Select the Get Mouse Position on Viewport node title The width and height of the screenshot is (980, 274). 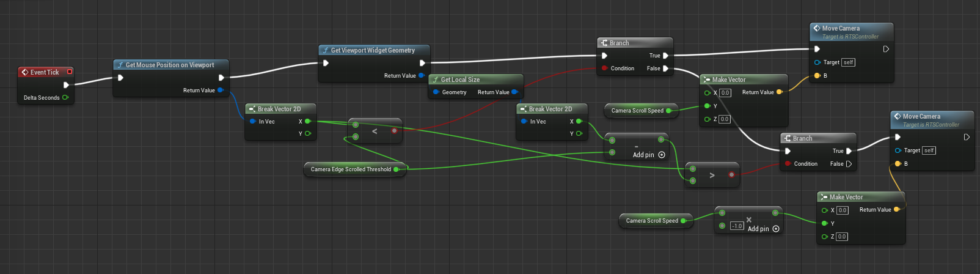pyautogui.click(x=170, y=65)
